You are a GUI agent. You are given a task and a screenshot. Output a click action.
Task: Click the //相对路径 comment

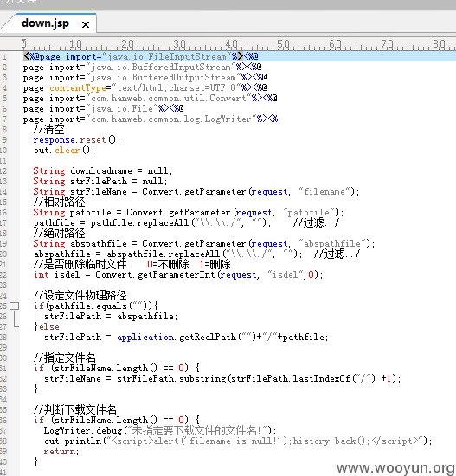(60, 202)
